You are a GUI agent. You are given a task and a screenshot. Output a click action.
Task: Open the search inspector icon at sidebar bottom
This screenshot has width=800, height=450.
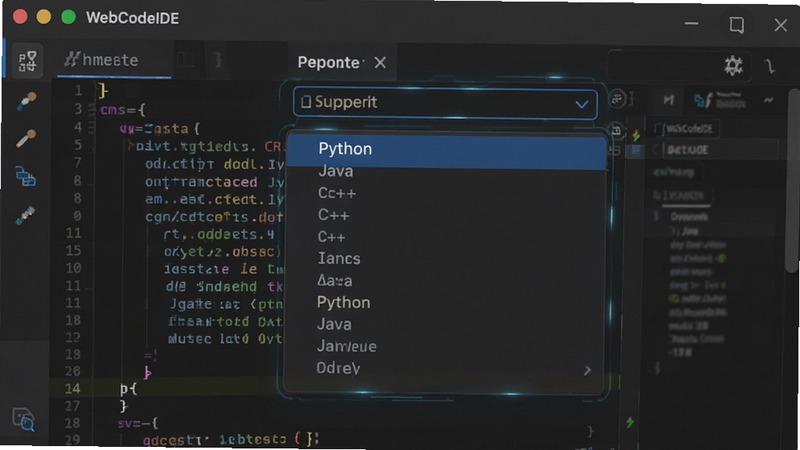click(x=23, y=419)
